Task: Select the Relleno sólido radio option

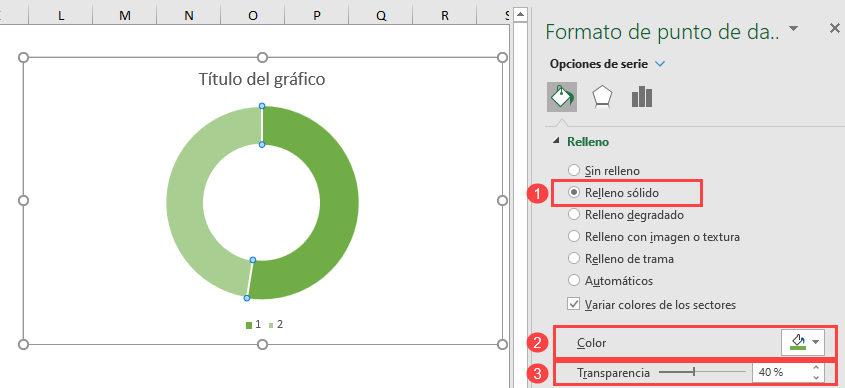Action: point(574,192)
